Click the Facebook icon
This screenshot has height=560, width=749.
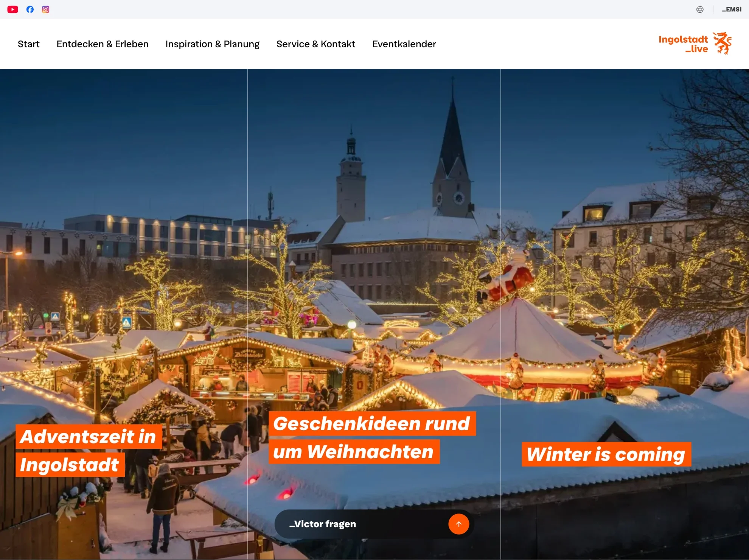(x=30, y=9)
